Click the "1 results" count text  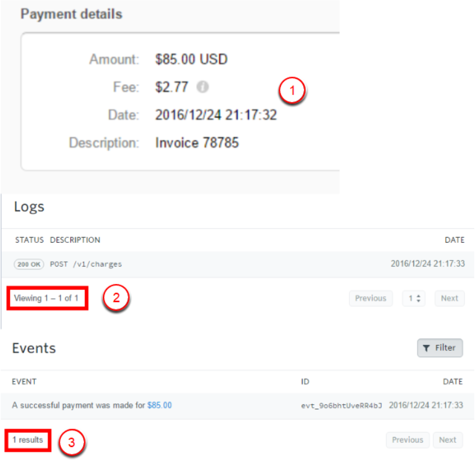pyautogui.click(x=28, y=440)
